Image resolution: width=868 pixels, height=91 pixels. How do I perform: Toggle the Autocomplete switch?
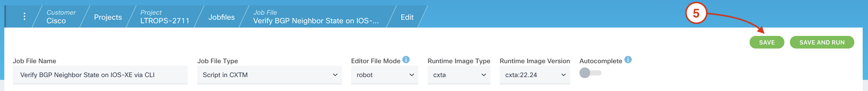coord(590,73)
